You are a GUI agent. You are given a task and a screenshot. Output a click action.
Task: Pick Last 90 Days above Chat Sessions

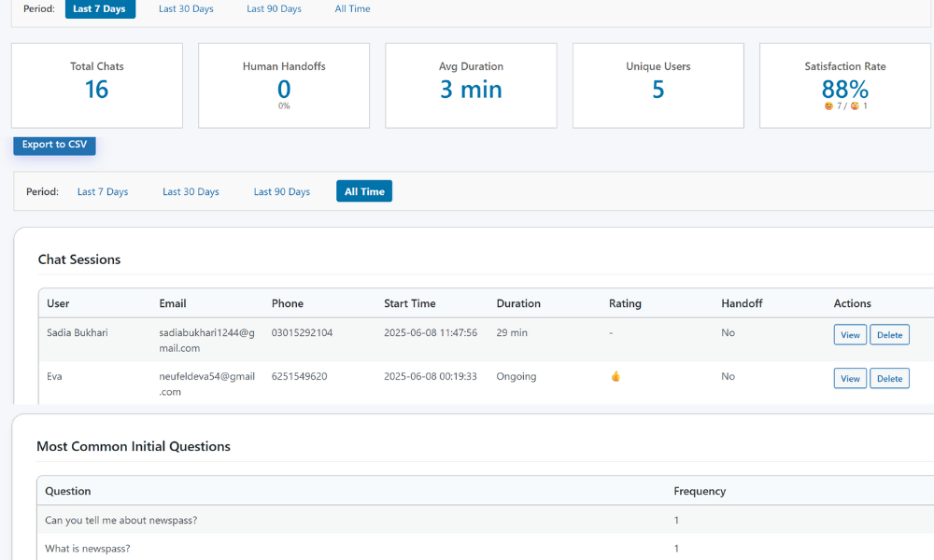281,191
